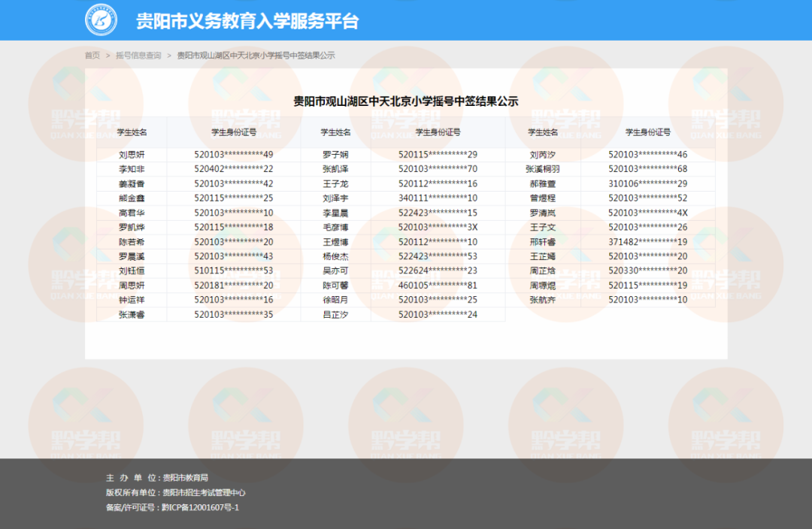The image size is (812, 529).
Task: Click the student name 张溪桐羽
Action: tap(543, 169)
